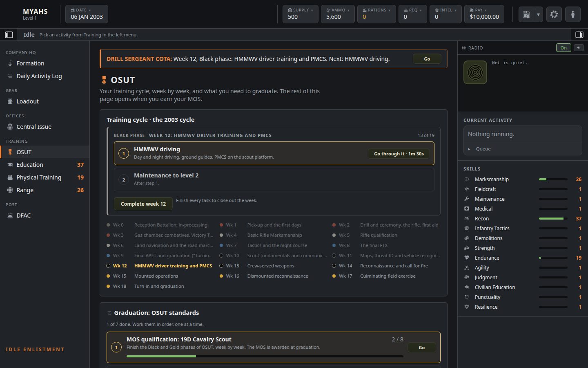Click the Medical cross icon
The image size is (588, 368).
pos(467,209)
